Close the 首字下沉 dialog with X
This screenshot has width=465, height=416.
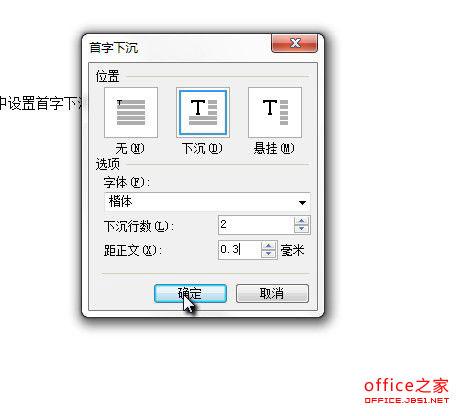[294, 43]
